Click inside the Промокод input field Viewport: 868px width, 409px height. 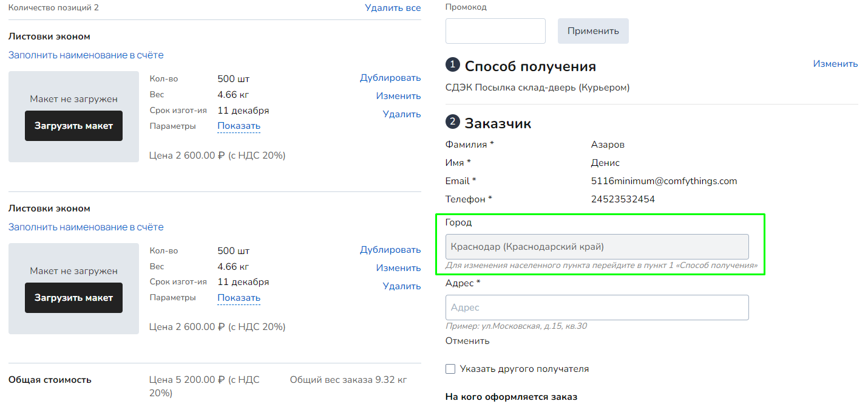pos(495,31)
